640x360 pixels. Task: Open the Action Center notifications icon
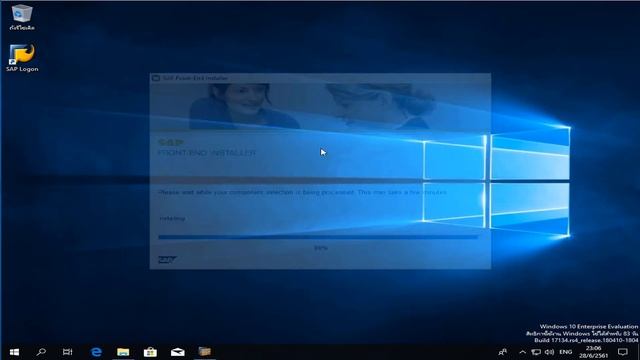(x=623, y=352)
